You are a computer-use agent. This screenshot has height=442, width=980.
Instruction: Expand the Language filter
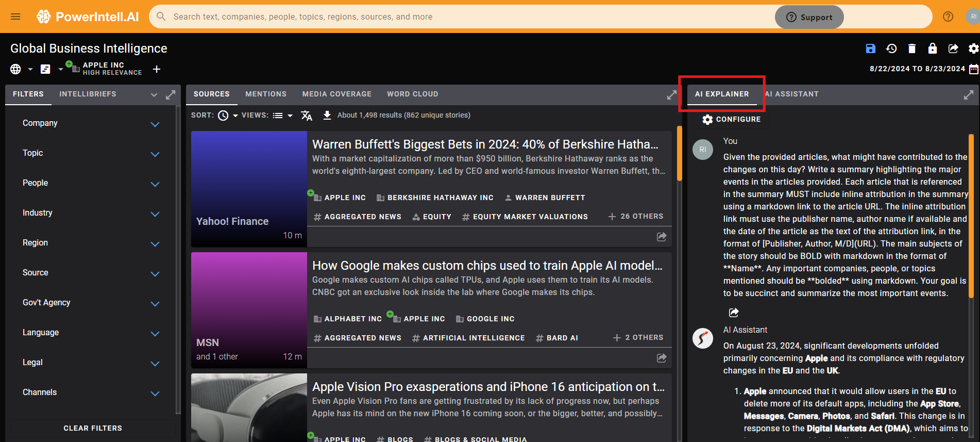(155, 334)
